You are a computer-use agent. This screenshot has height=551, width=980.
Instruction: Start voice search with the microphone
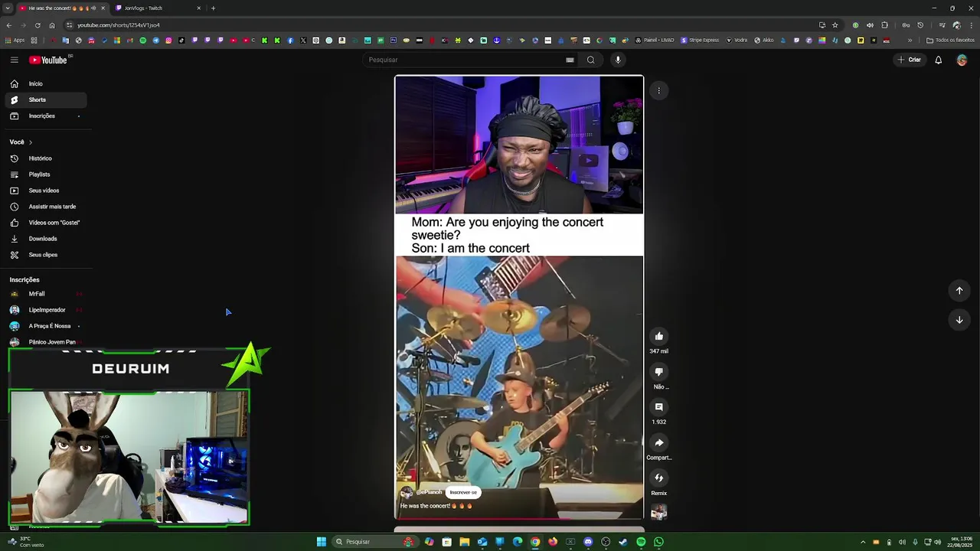click(618, 60)
